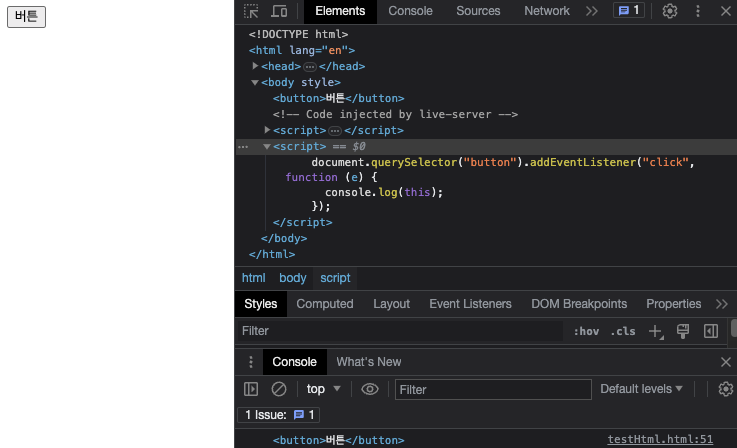Viewport: 737px width, 448px height.
Task: Show the console sidebar icon
Action: (251, 389)
